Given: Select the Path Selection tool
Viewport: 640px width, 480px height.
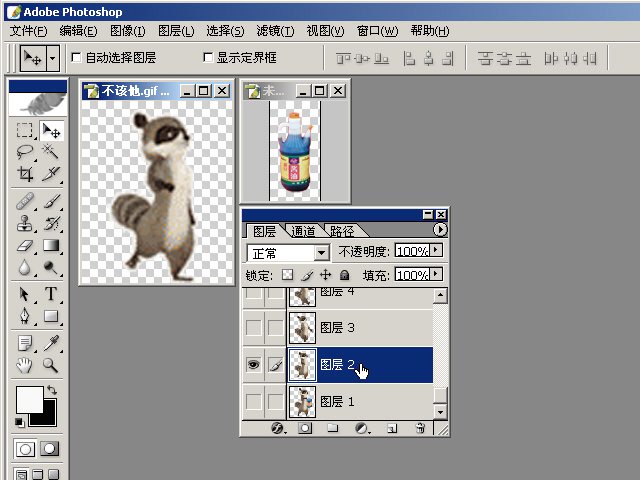Looking at the screenshot, I should point(24,294).
